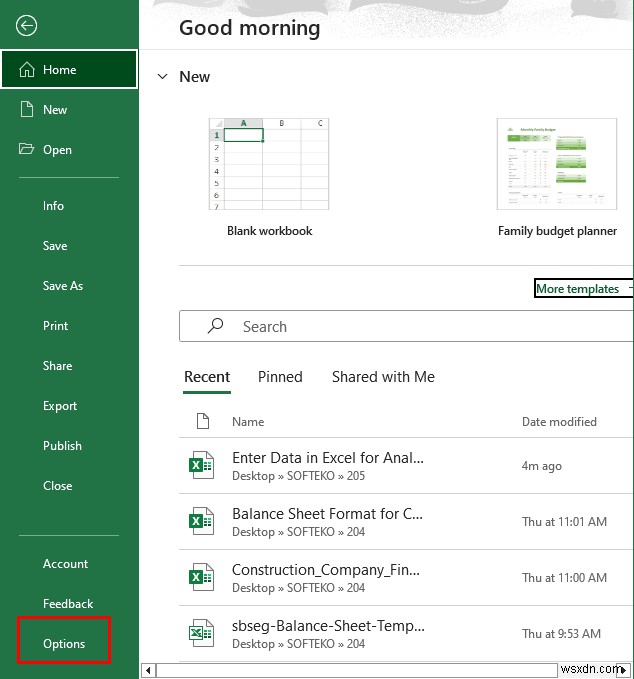Select Share in the backstage menu

click(58, 365)
